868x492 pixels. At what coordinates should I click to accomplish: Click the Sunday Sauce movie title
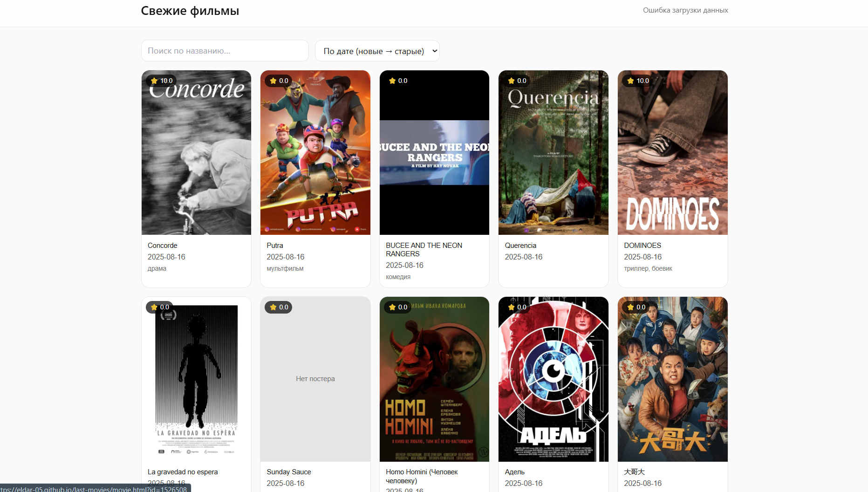pyautogui.click(x=288, y=472)
